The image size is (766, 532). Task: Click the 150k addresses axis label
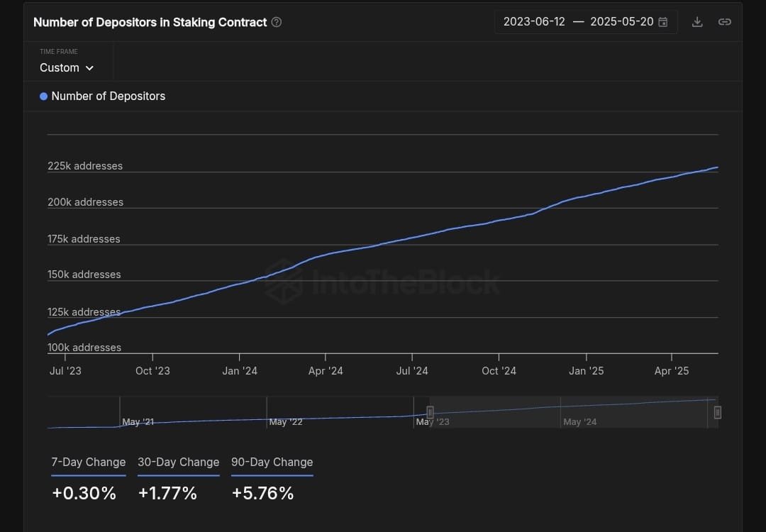pos(84,275)
